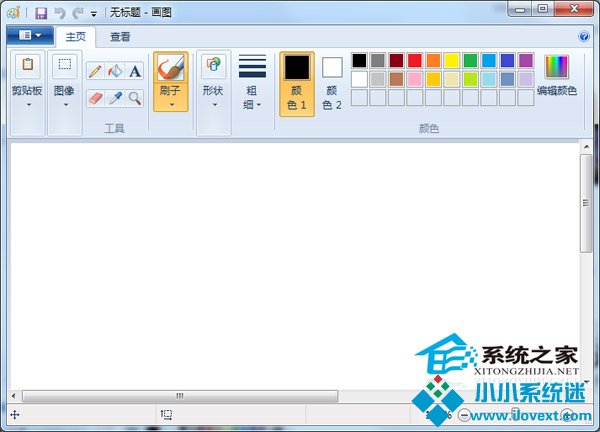Pick the yellow color swatch
600x432 pixels.
pos(452,60)
